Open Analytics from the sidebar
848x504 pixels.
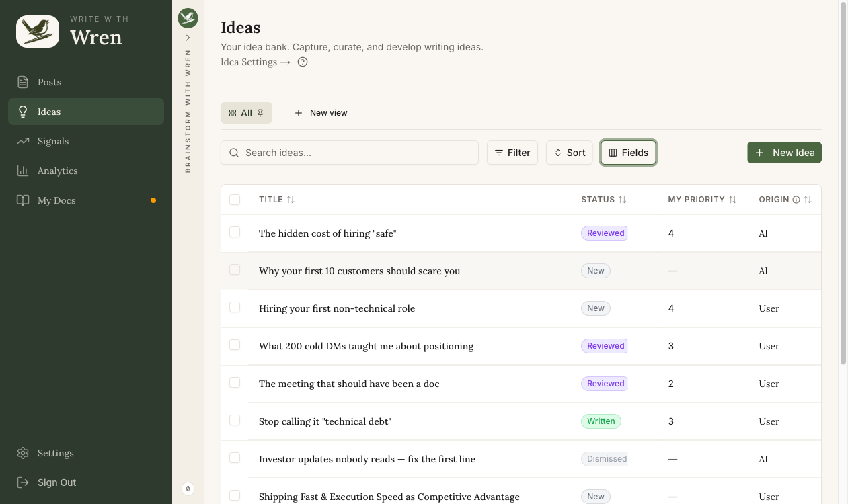(86, 171)
